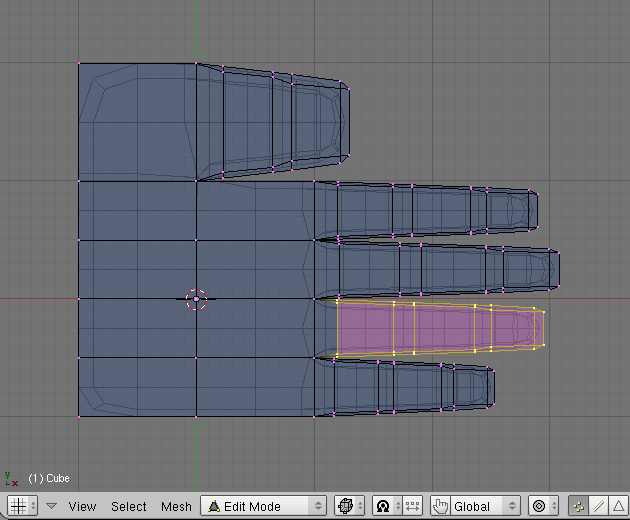Open the viewport draw type cube dropdown

[350, 506]
